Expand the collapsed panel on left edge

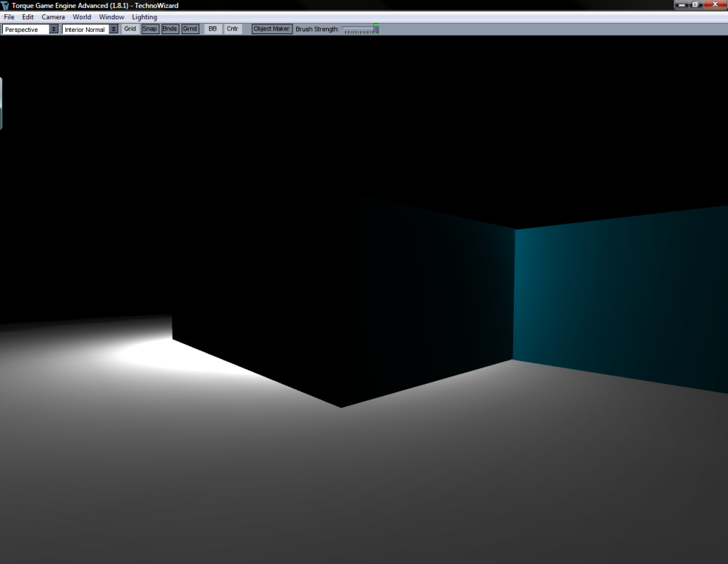[1, 103]
